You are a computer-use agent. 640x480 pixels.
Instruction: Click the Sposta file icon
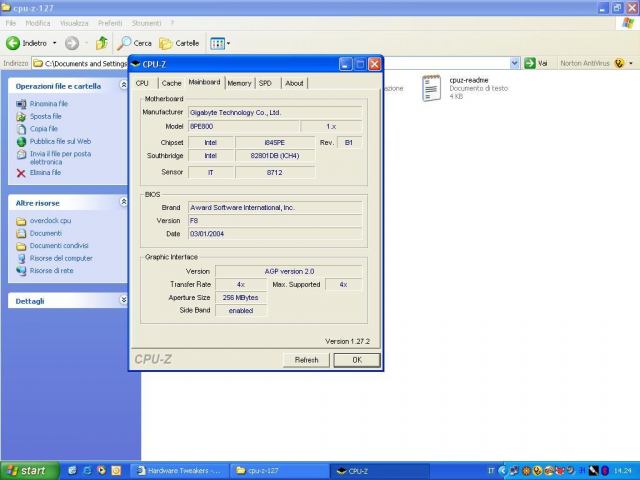click(x=21, y=117)
